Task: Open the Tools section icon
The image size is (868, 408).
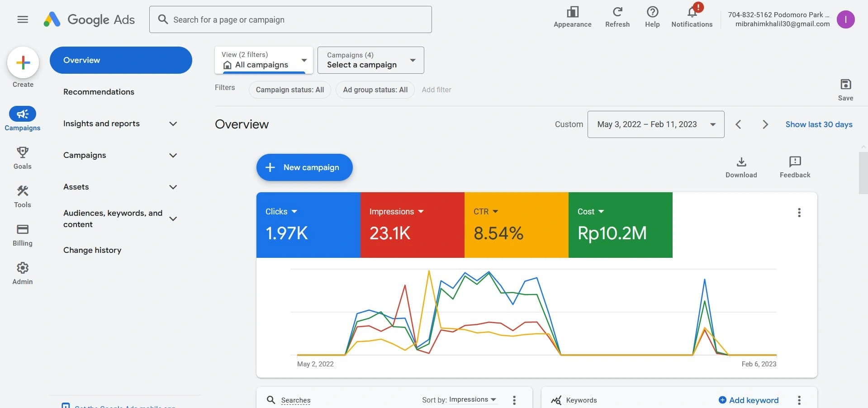Action: point(23,191)
